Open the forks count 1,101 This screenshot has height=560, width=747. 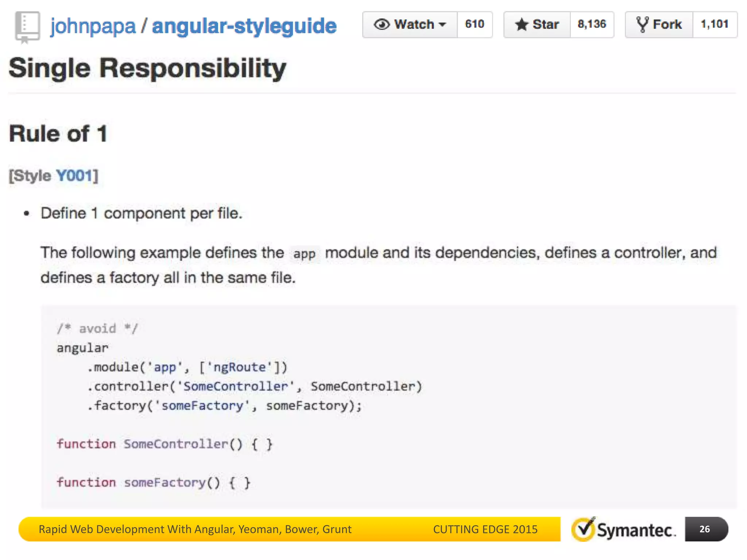(715, 24)
